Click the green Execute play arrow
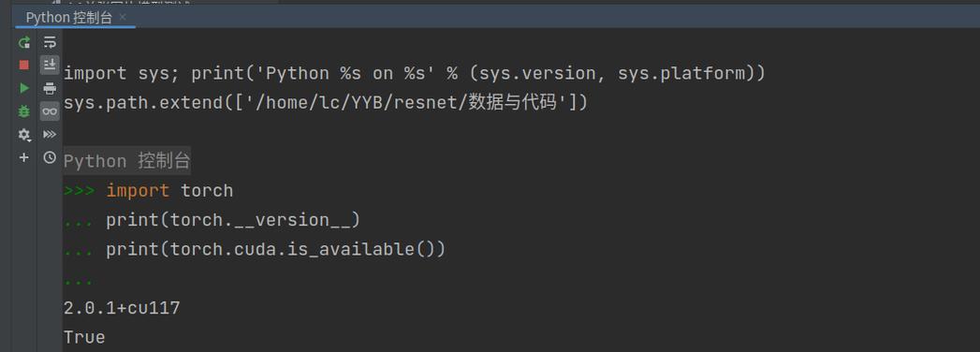980x352 pixels. pos(23,88)
